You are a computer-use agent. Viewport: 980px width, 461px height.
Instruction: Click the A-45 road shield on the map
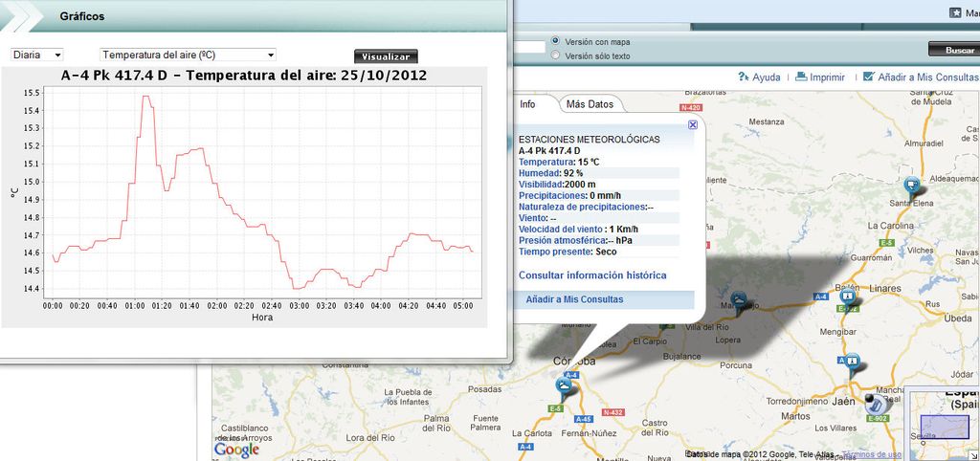[584, 419]
